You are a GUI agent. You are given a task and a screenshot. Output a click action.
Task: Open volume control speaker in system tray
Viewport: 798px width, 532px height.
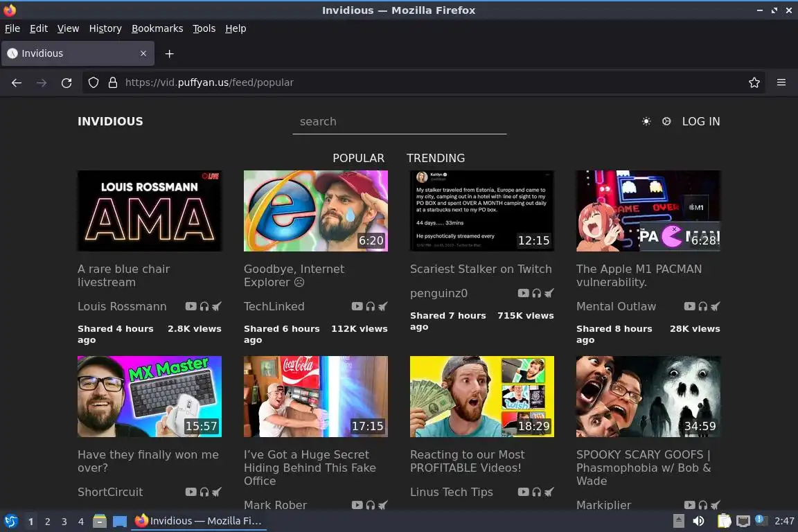pyautogui.click(x=699, y=521)
